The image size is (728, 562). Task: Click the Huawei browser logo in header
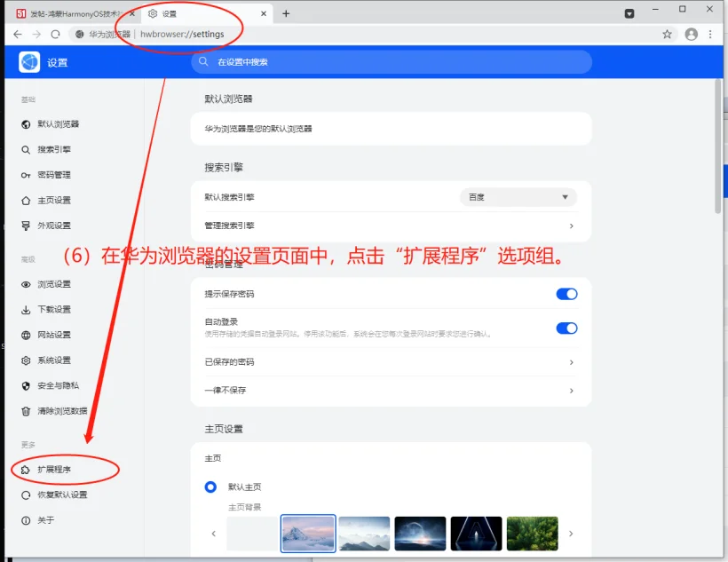coord(29,62)
